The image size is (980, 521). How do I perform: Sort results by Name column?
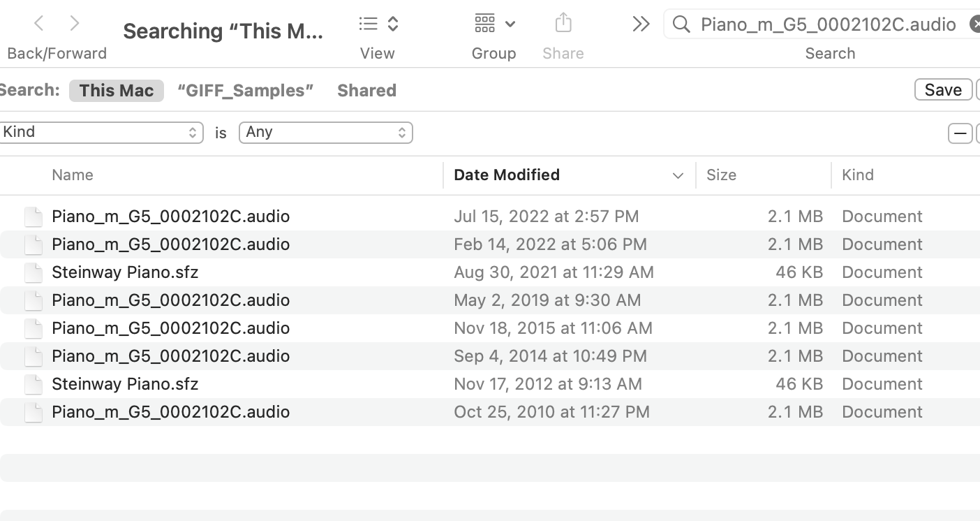coord(73,175)
